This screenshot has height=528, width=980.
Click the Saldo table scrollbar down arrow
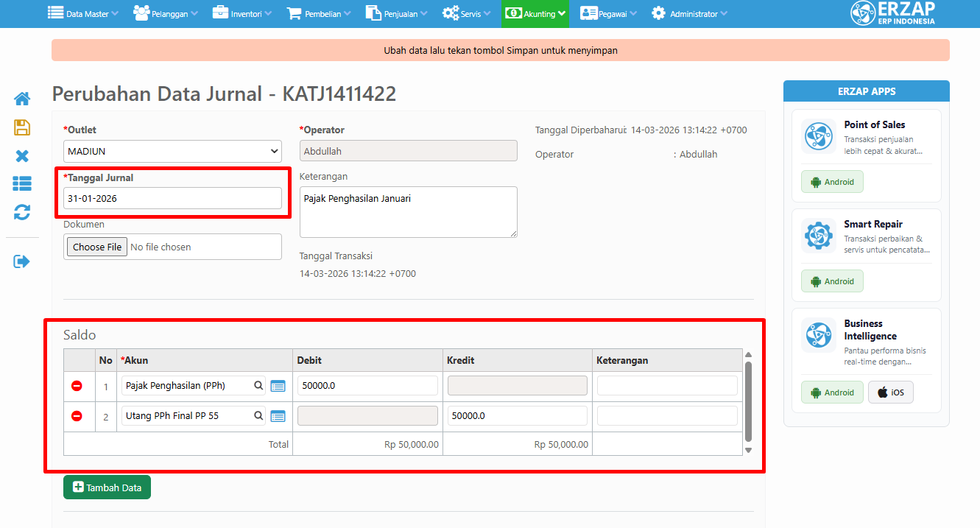tap(749, 450)
